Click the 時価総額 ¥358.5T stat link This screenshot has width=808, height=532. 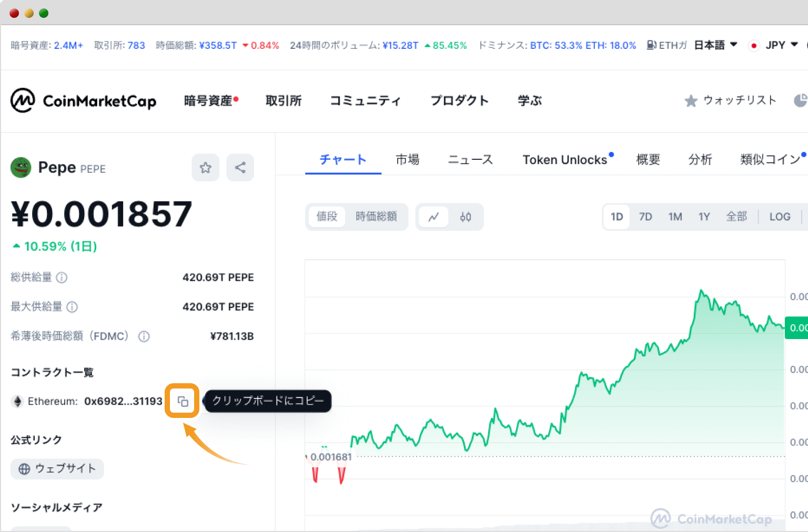tap(217, 45)
